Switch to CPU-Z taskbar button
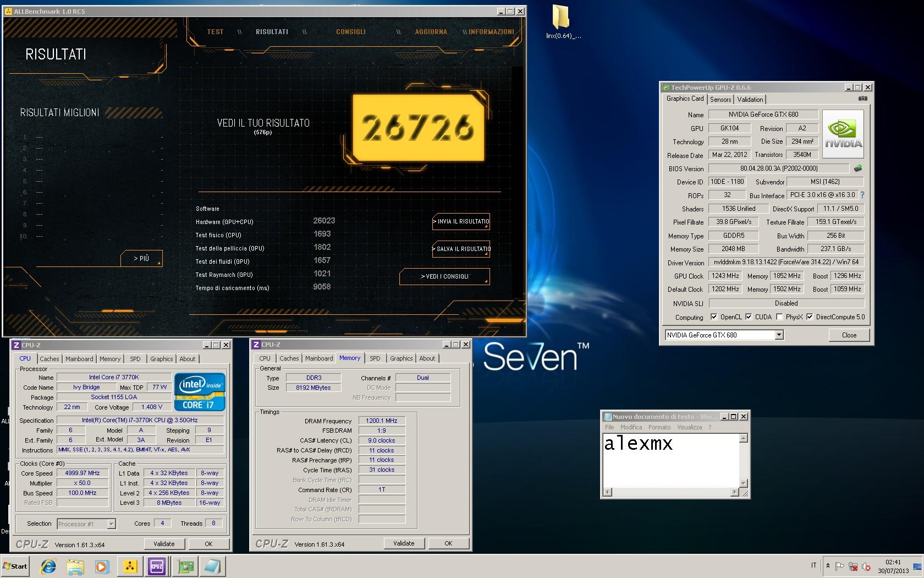Screen dimensions: 924x578 click(x=157, y=566)
